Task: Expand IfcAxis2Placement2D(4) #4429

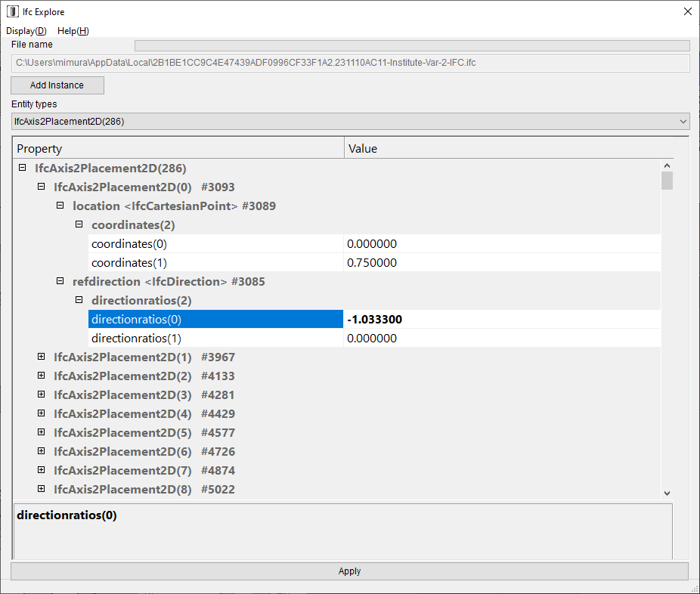Action: click(x=41, y=413)
